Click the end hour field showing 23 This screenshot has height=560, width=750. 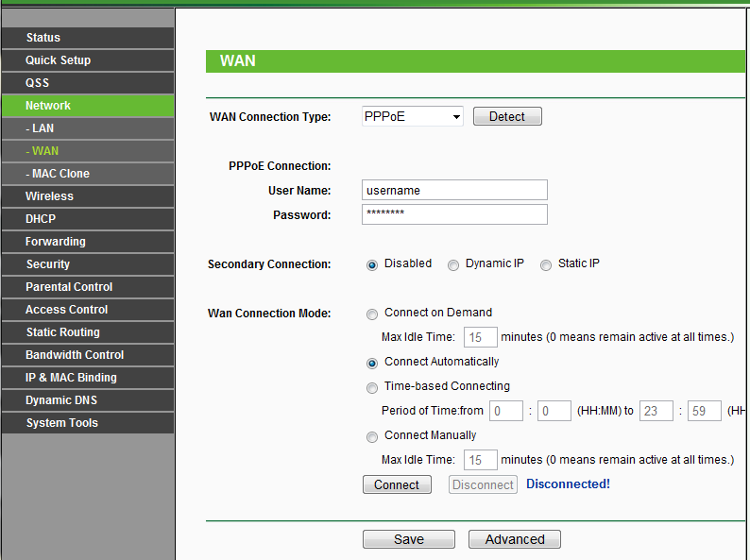tap(656, 411)
